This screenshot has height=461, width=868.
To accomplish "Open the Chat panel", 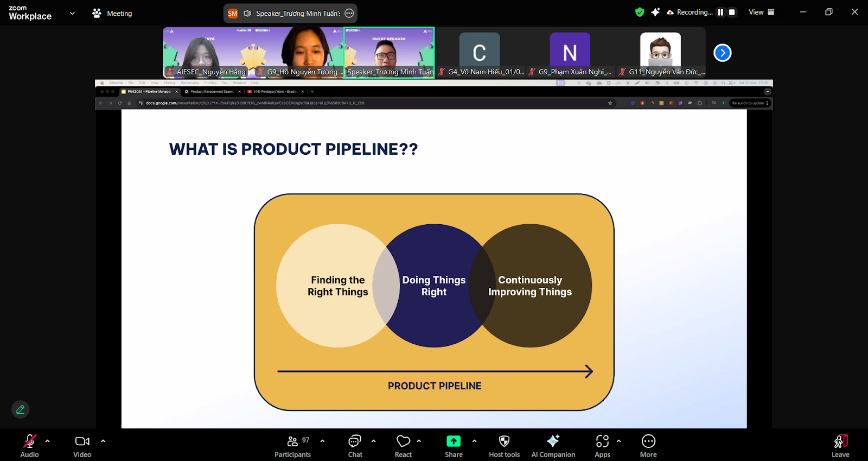I will click(355, 446).
